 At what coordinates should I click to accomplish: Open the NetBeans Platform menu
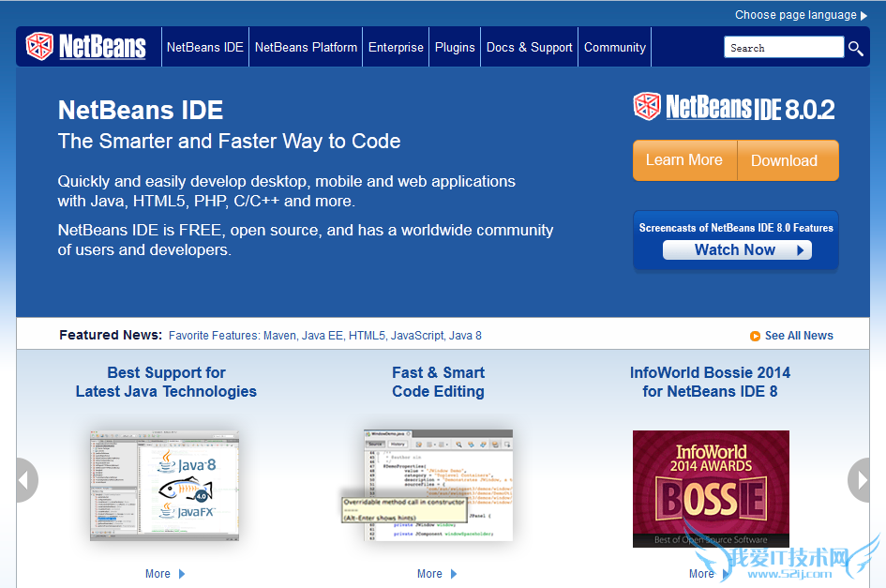click(306, 48)
